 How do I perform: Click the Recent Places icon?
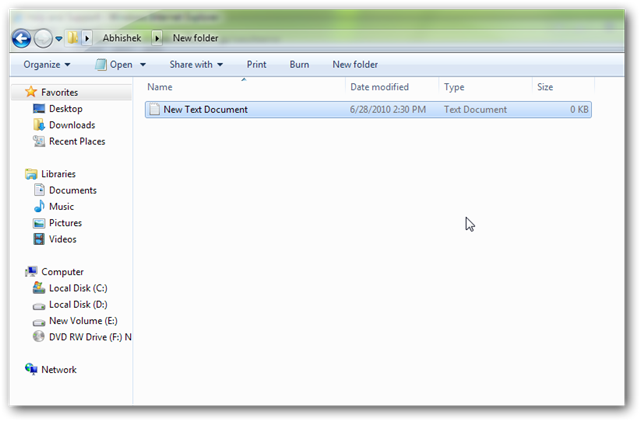tap(39, 141)
